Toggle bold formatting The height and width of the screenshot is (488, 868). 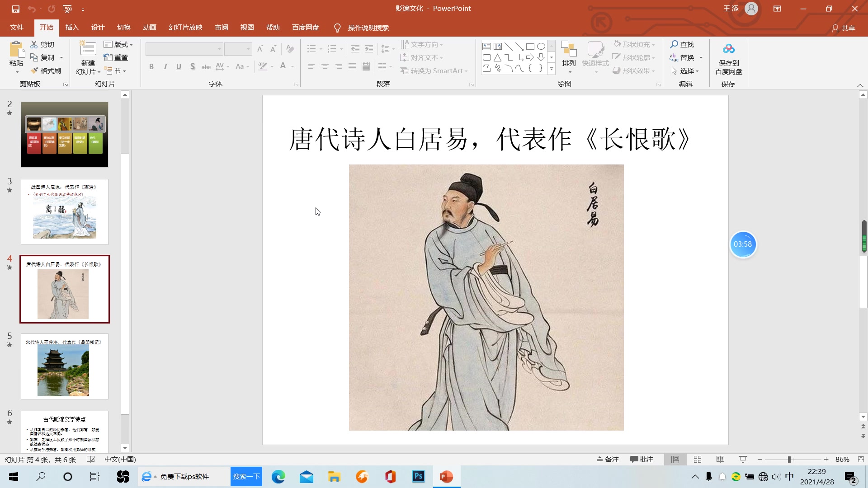pyautogui.click(x=151, y=66)
